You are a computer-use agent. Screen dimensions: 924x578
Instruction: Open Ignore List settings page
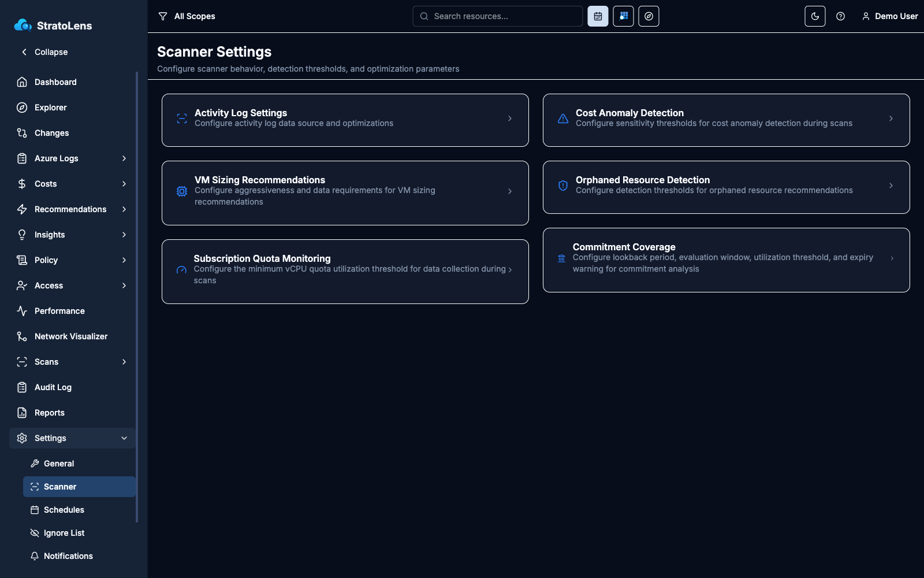[x=79, y=533]
